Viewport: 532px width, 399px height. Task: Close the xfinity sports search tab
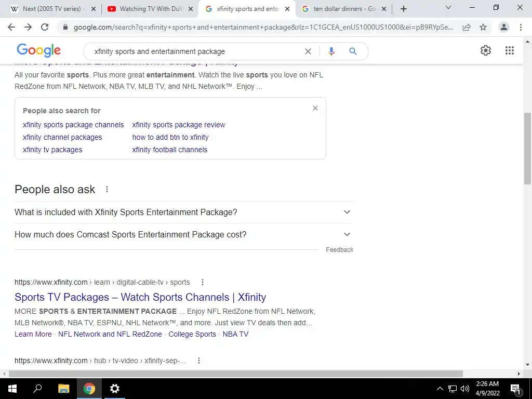287,9
